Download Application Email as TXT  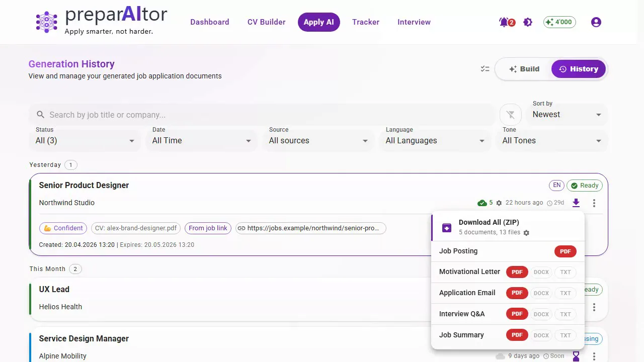[x=566, y=293]
